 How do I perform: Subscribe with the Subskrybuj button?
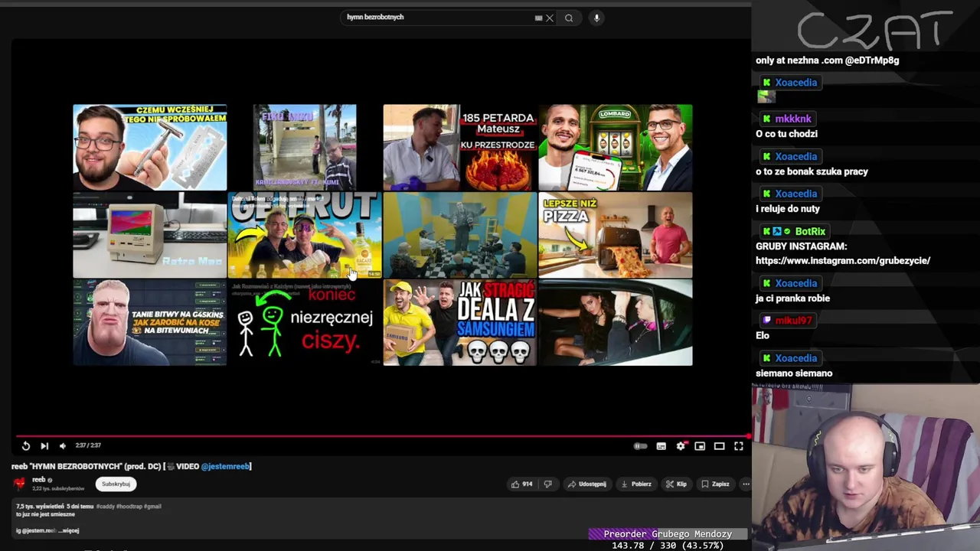click(x=116, y=484)
